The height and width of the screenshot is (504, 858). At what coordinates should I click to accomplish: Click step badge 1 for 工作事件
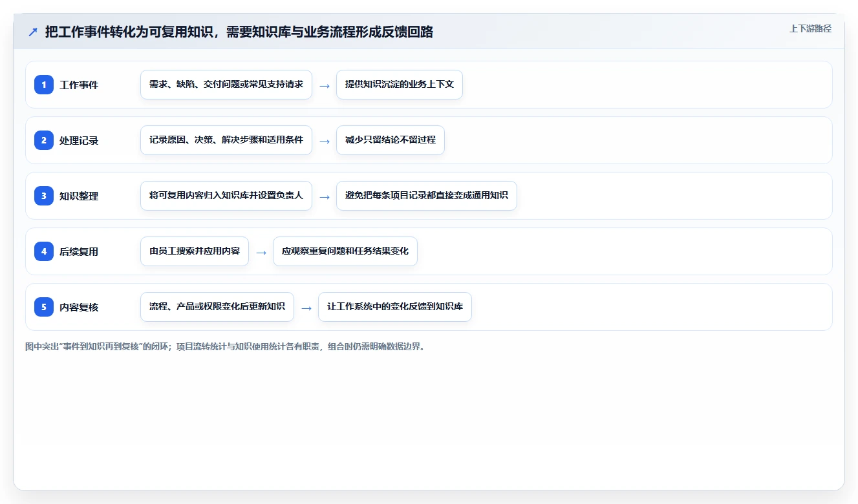pyautogui.click(x=44, y=85)
